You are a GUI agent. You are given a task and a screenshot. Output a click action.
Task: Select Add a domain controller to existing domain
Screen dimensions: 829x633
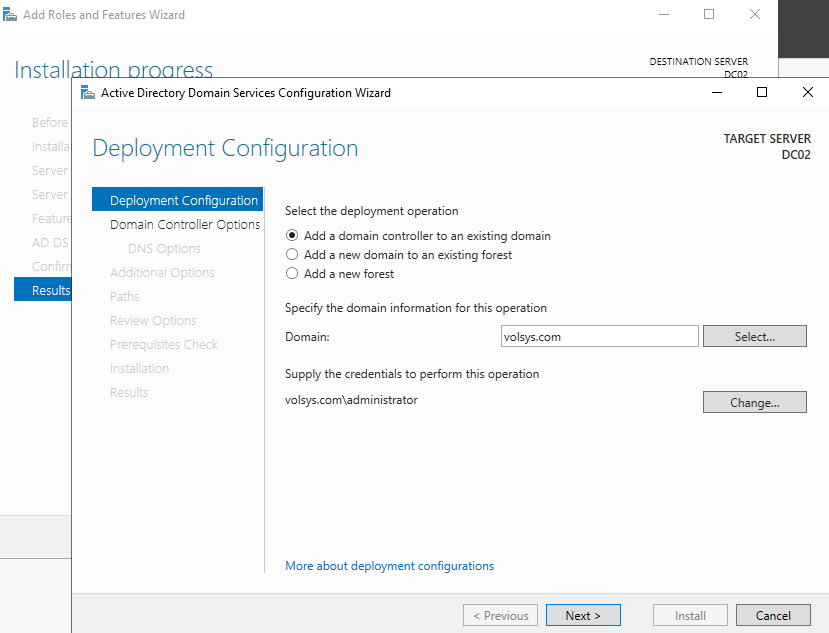292,236
